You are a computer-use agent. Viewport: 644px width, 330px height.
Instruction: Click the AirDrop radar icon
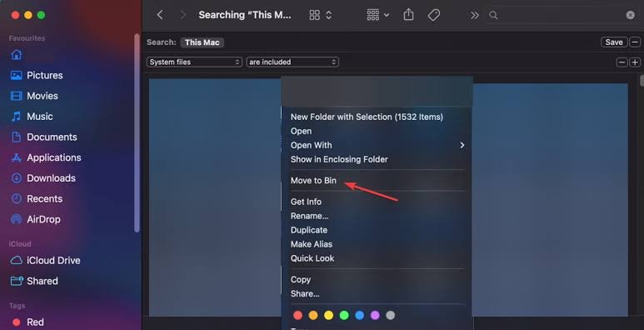(17, 219)
